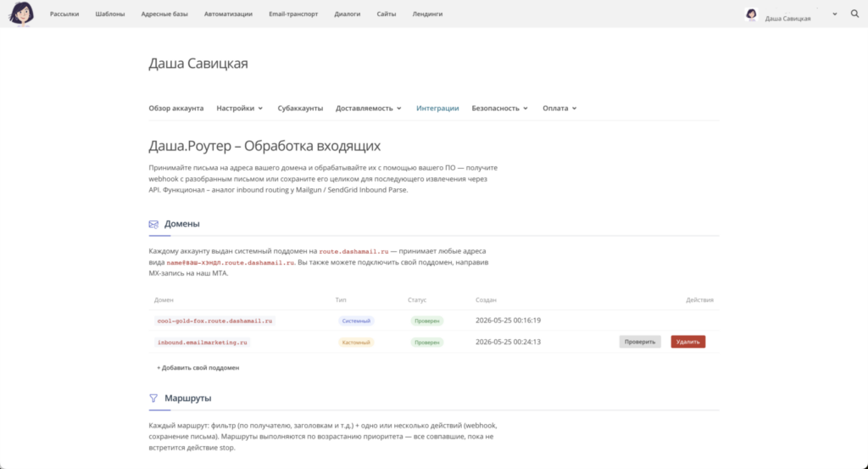Expand the Оплата dropdown
Viewport: 868px width, 469px height.
click(559, 108)
